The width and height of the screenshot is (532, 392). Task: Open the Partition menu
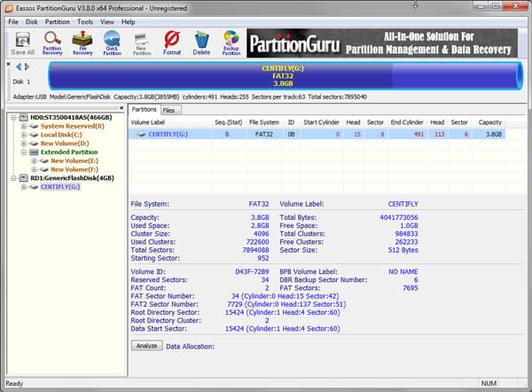pos(57,21)
